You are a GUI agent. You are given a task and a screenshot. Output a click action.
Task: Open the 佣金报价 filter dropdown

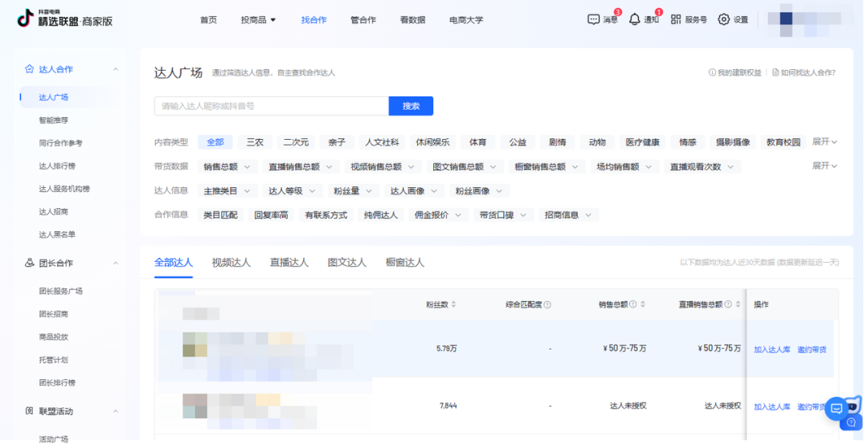[x=439, y=214]
